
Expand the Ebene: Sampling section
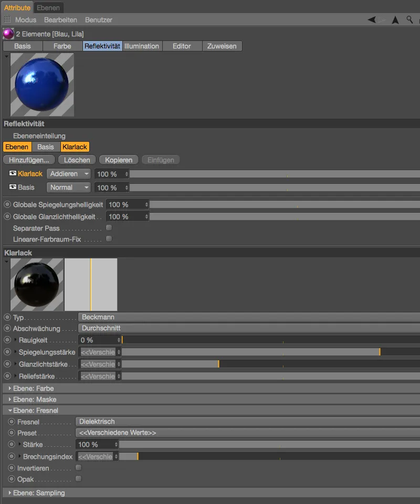coord(8,493)
